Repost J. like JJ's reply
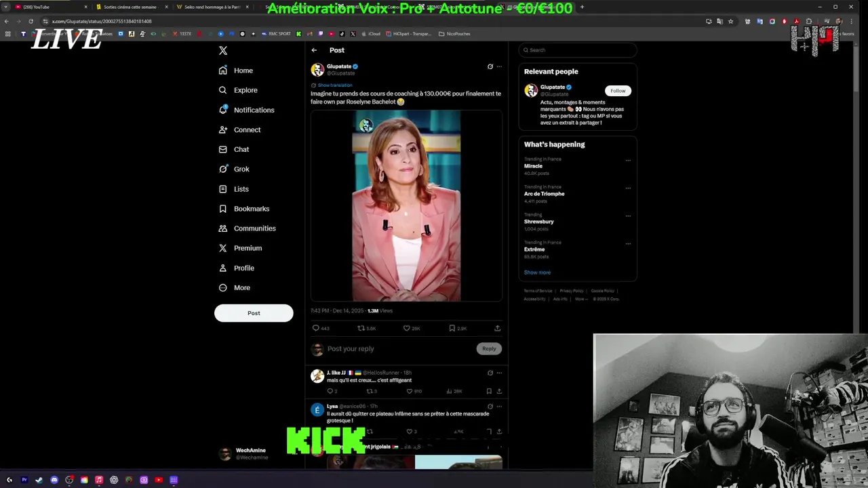Viewport: 868px width, 488px height. click(x=372, y=391)
